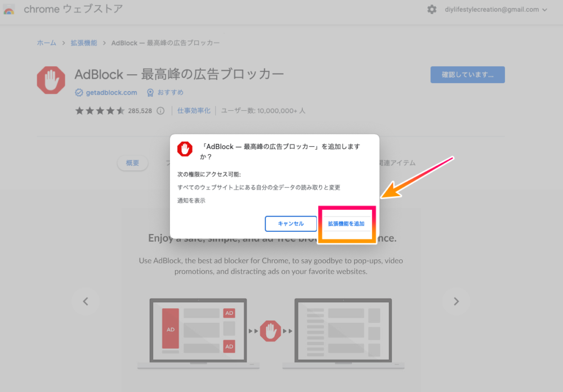Show rating info via the circled i icon
This screenshot has height=392, width=563.
pyautogui.click(x=160, y=111)
